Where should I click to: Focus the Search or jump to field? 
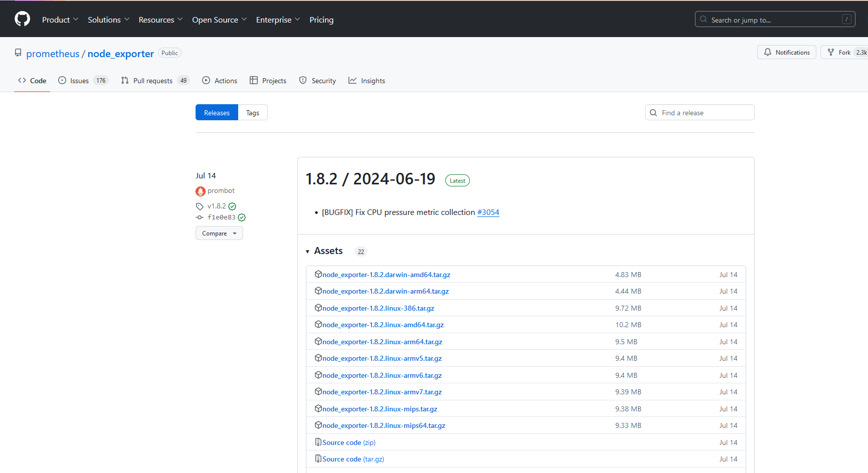[x=775, y=20]
